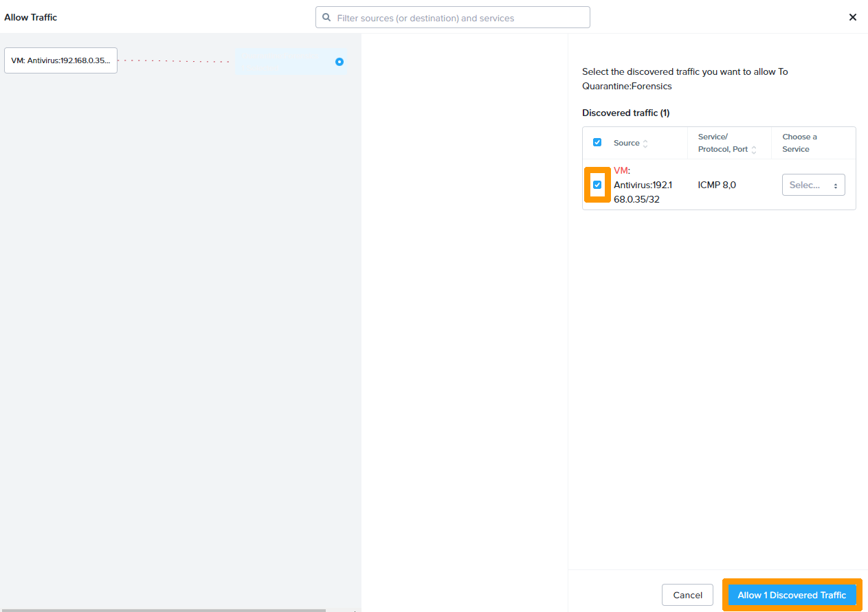Deselect the checkbox on the VM Antivirus traffic row
The width and height of the screenshot is (868, 612).
pos(597,185)
